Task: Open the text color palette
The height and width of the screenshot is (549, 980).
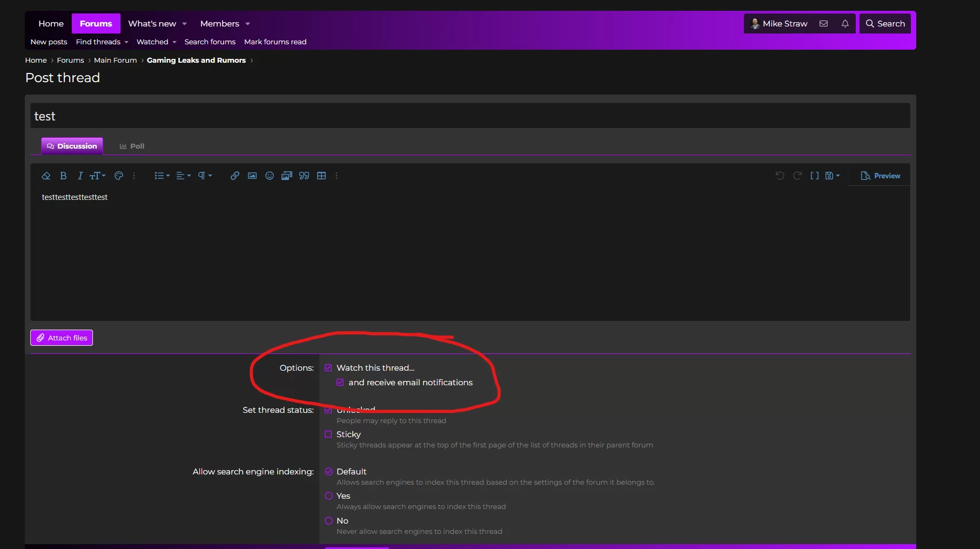Action: pos(119,176)
